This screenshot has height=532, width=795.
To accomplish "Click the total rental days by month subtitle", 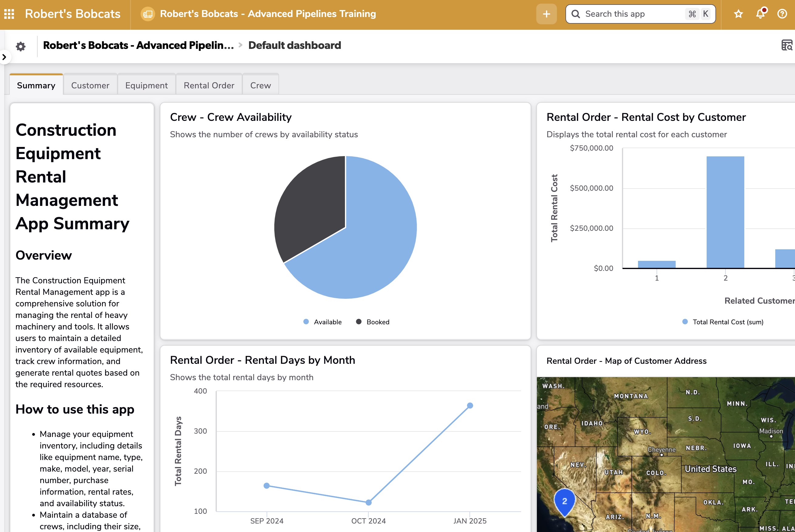I will 242,377.
